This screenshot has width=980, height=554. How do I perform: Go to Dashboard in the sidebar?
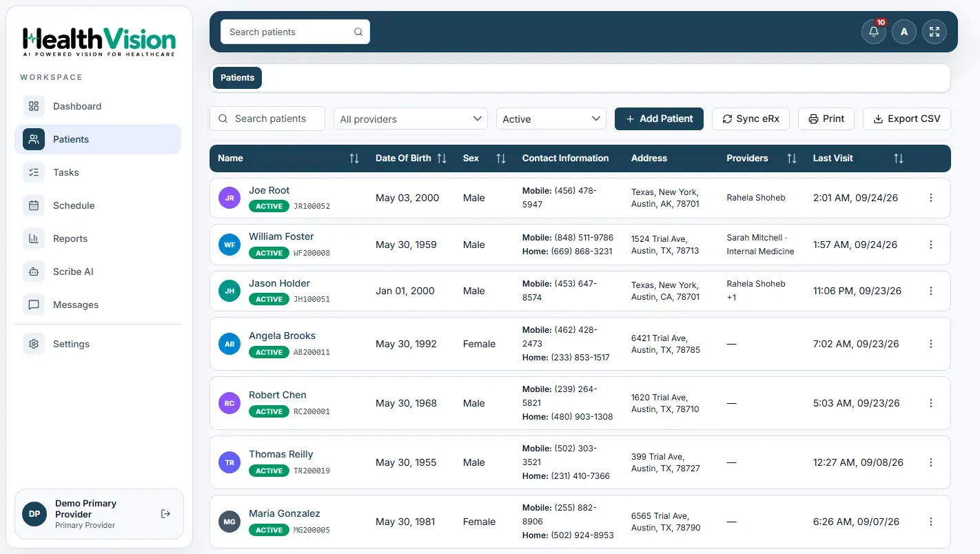pyautogui.click(x=98, y=106)
